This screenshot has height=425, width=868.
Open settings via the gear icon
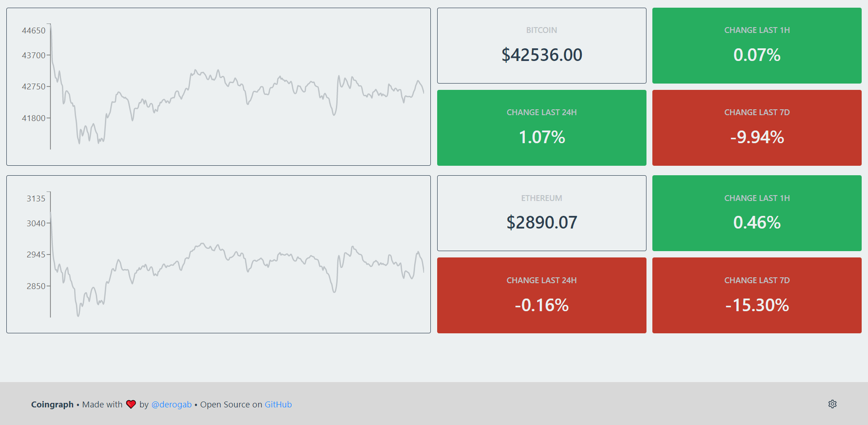(832, 404)
